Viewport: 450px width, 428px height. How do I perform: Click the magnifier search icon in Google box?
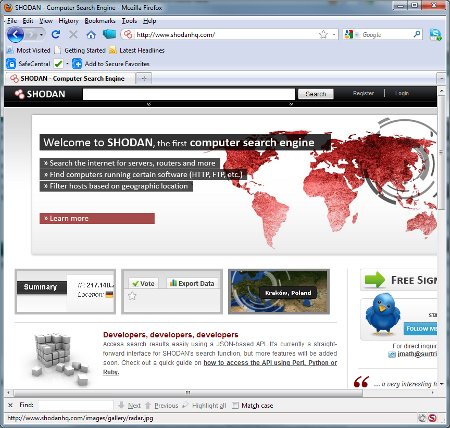(417, 34)
